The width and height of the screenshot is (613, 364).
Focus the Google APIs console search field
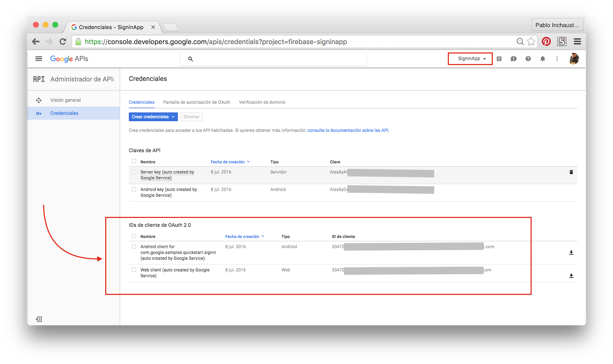pos(273,59)
